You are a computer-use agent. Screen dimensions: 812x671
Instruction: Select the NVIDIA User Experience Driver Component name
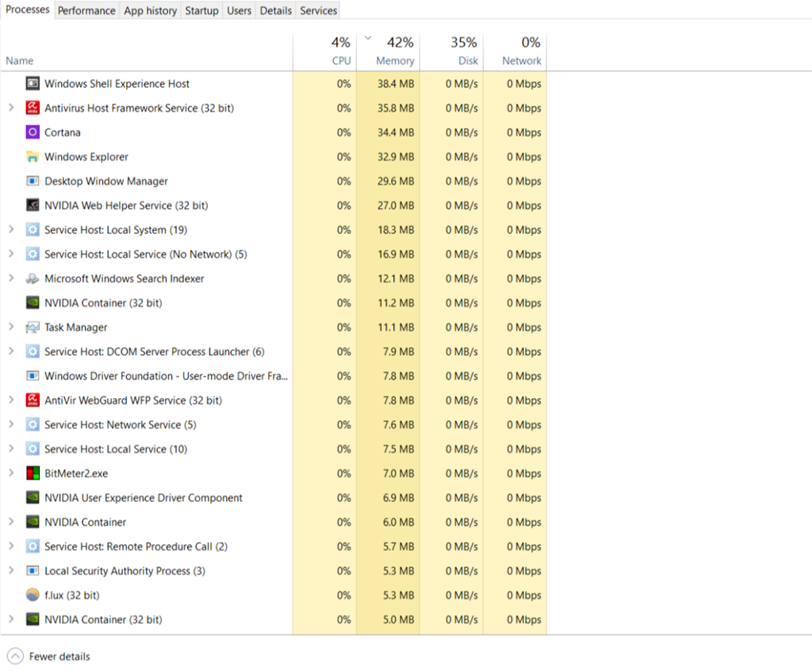pos(144,497)
